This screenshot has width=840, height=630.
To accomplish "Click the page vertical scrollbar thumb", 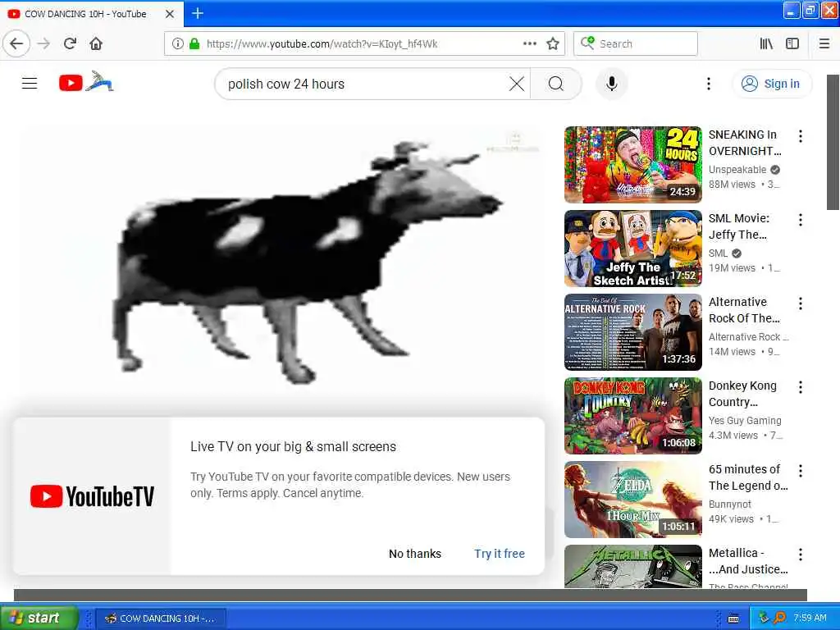I will (833, 143).
